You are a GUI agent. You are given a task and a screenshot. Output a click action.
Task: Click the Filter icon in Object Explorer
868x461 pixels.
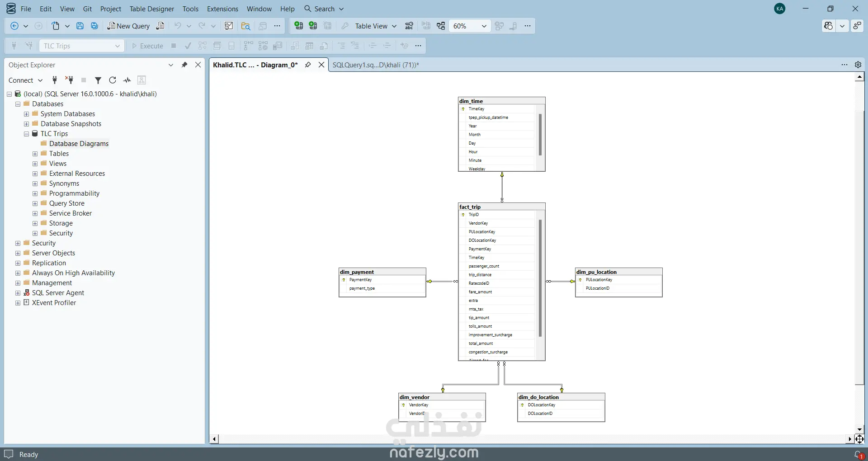(x=98, y=80)
